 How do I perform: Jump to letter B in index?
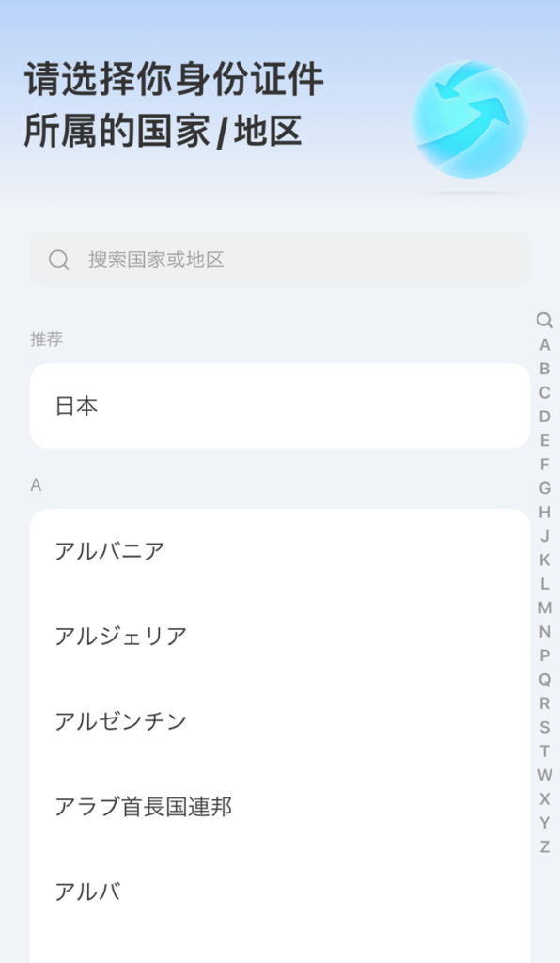point(545,369)
